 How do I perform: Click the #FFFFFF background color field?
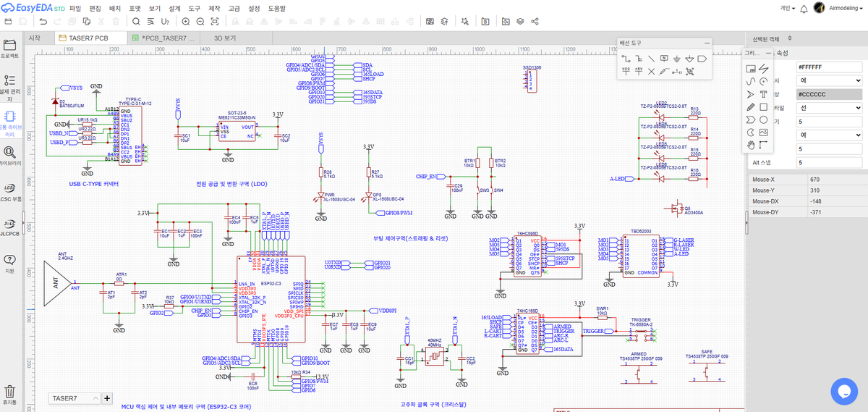[x=829, y=67]
